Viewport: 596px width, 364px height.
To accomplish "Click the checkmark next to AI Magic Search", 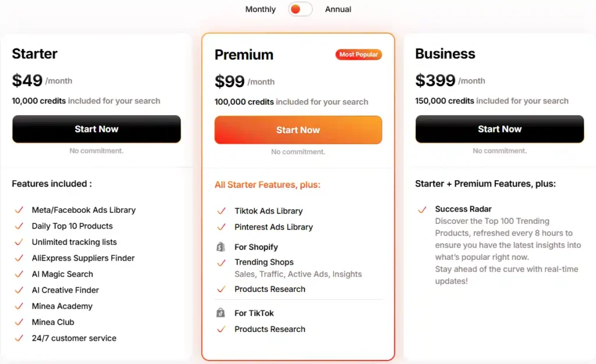I will [x=18, y=274].
